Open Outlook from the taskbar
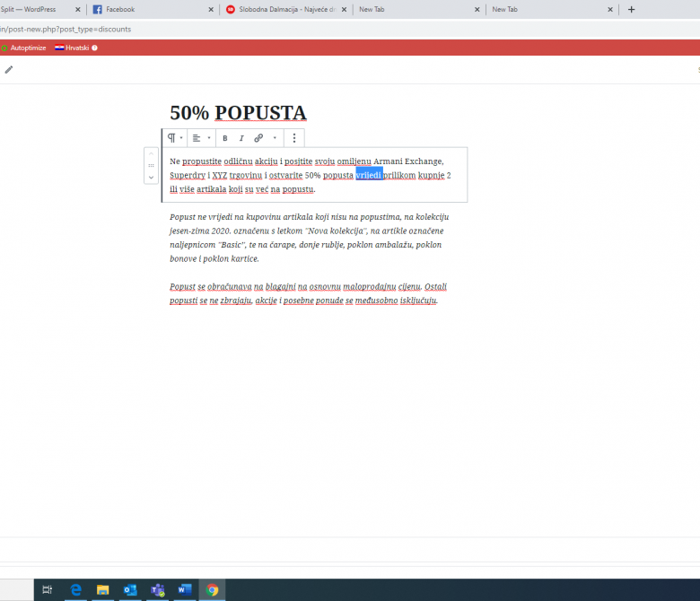 point(130,590)
